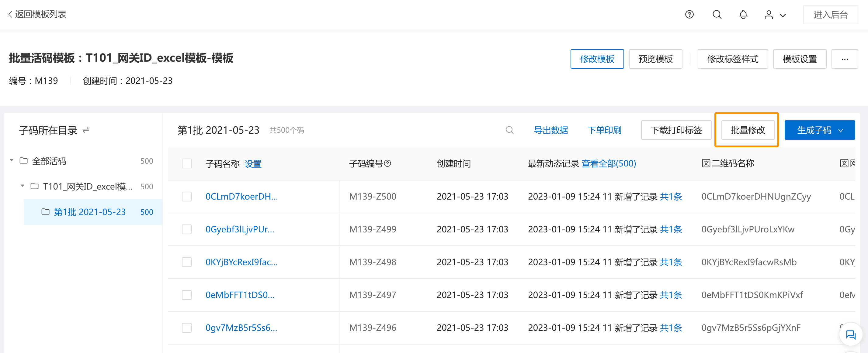
Task: Click the batch list search icon
Action: [x=509, y=130]
